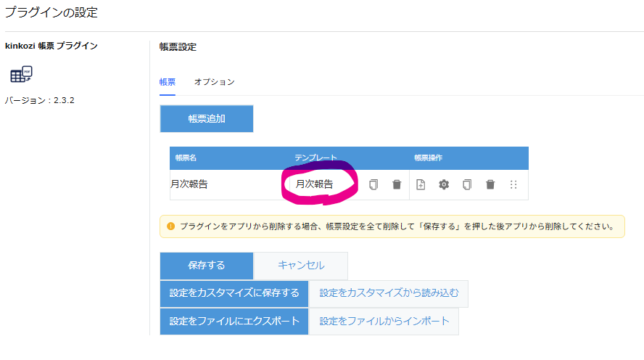
Task: Click the 月次報告 template name field
Action: tap(315, 184)
